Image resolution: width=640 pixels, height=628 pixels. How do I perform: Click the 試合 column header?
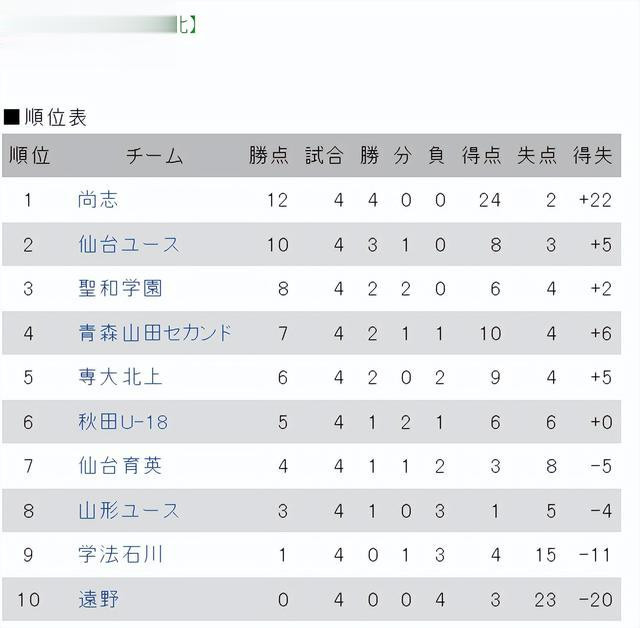(324, 155)
